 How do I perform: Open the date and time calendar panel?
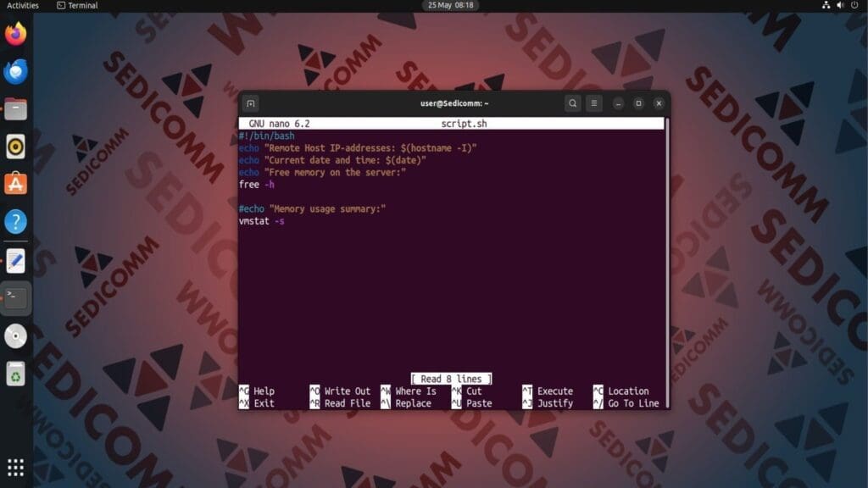click(x=450, y=5)
